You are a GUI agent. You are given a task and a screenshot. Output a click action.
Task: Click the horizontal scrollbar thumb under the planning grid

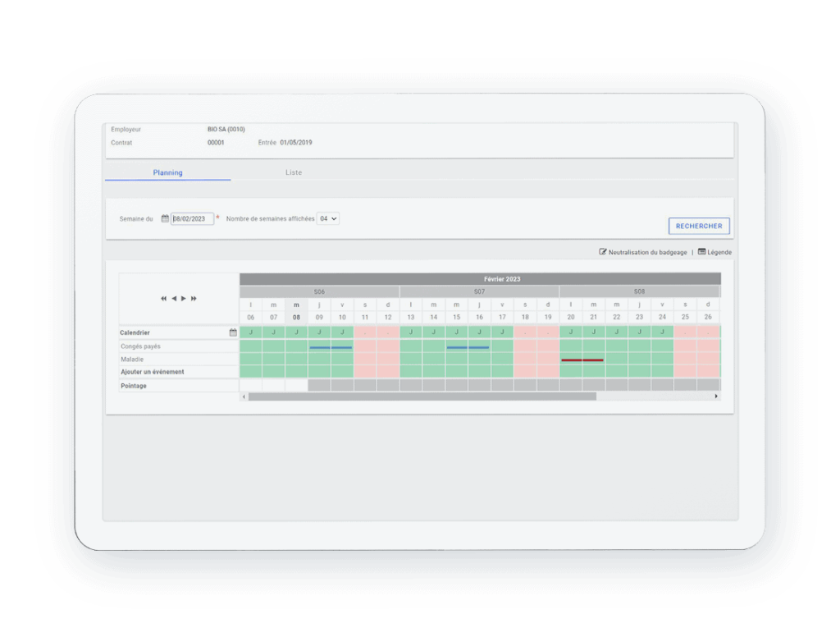click(422, 396)
